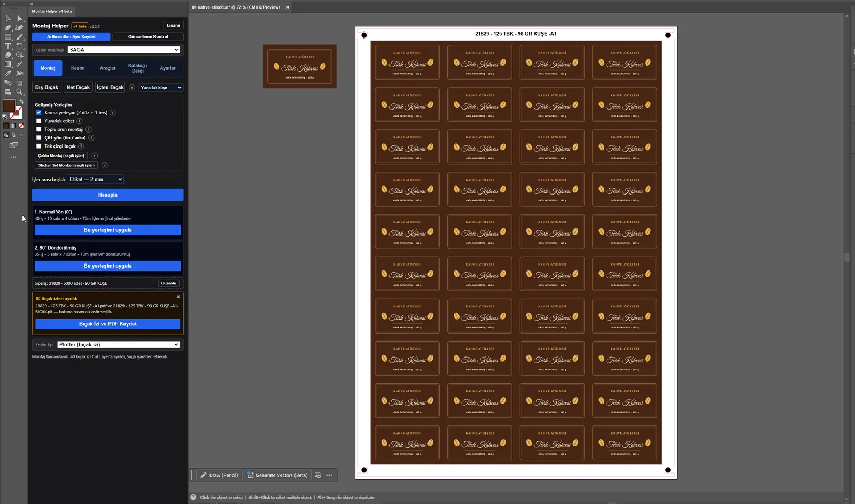Click the brown Fill color swatch

click(x=9, y=105)
